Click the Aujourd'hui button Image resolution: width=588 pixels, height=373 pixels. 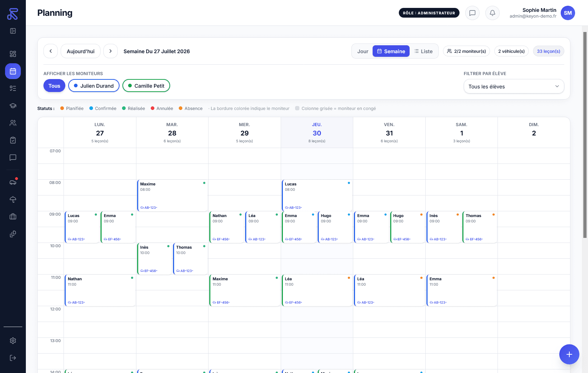(x=81, y=51)
